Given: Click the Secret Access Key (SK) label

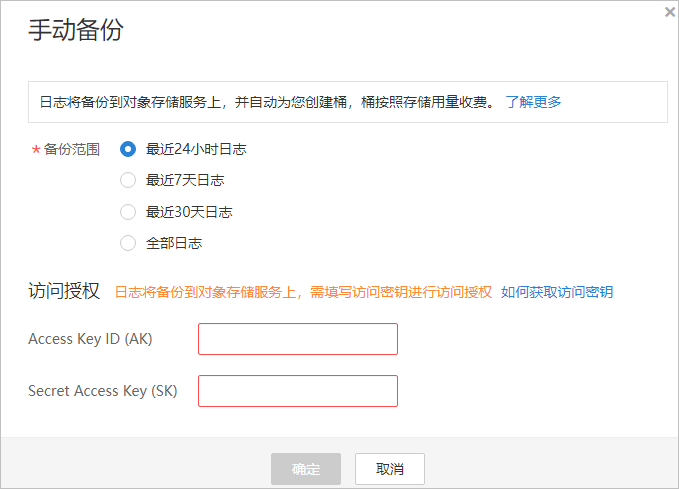Looking at the screenshot, I should tap(102, 391).
